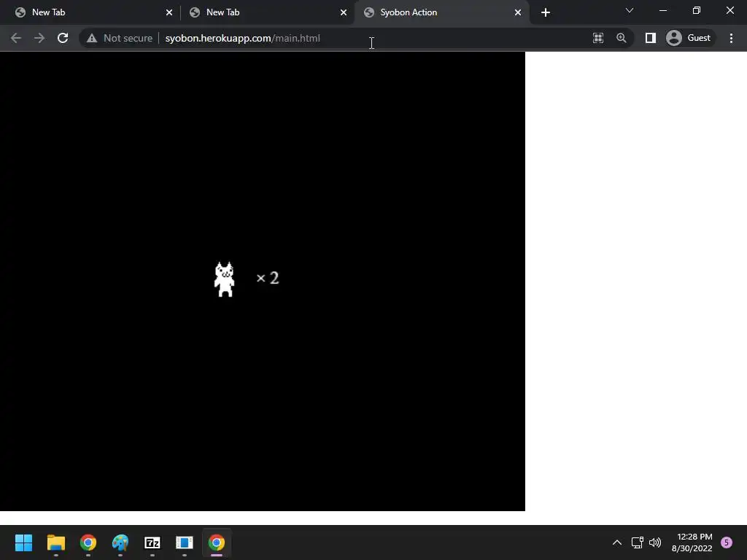Viewport: 747px width, 560px height.
Task: Click the × 2 lives counter
Action: click(x=268, y=278)
